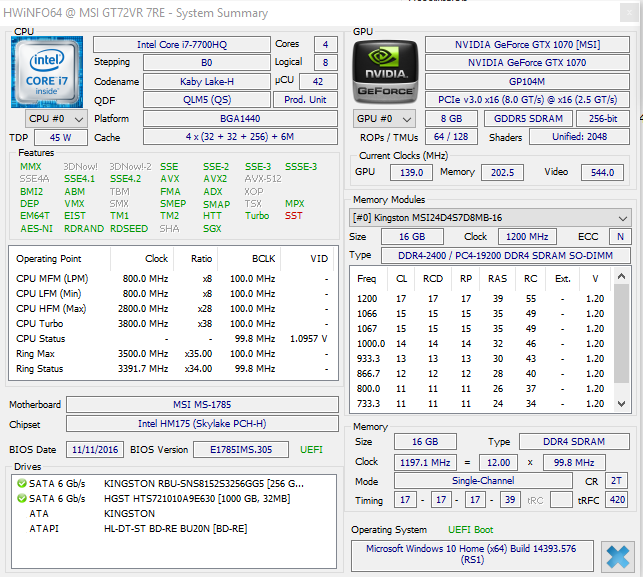
Task: Click the NVIDIA GeForce GTX 1070 [MSI] field
Action: point(527,45)
